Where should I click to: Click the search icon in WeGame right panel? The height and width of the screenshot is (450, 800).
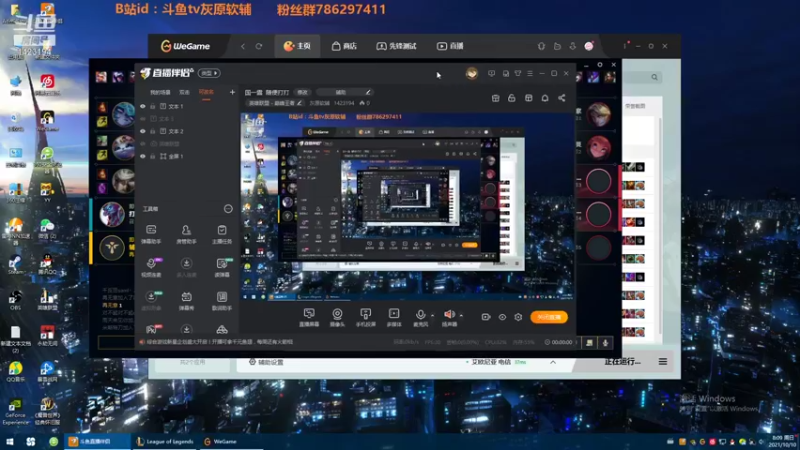tap(654, 77)
